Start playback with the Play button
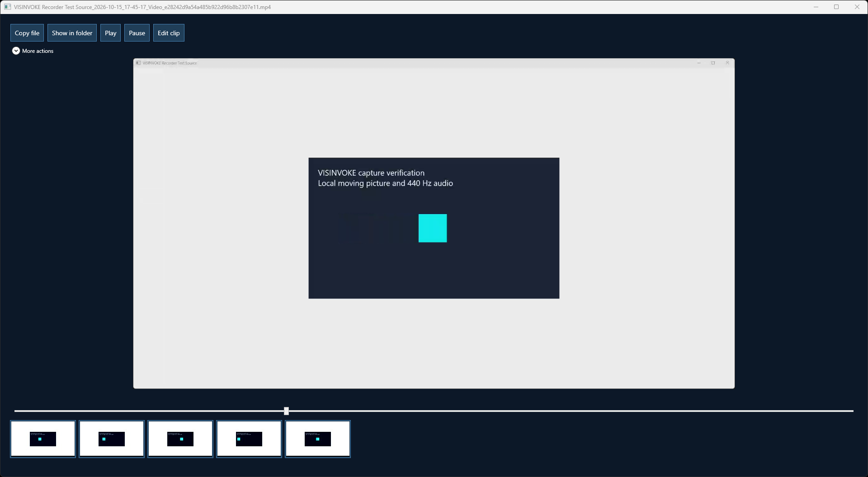868x477 pixels. pyautogui.click(x=110, y=33)
